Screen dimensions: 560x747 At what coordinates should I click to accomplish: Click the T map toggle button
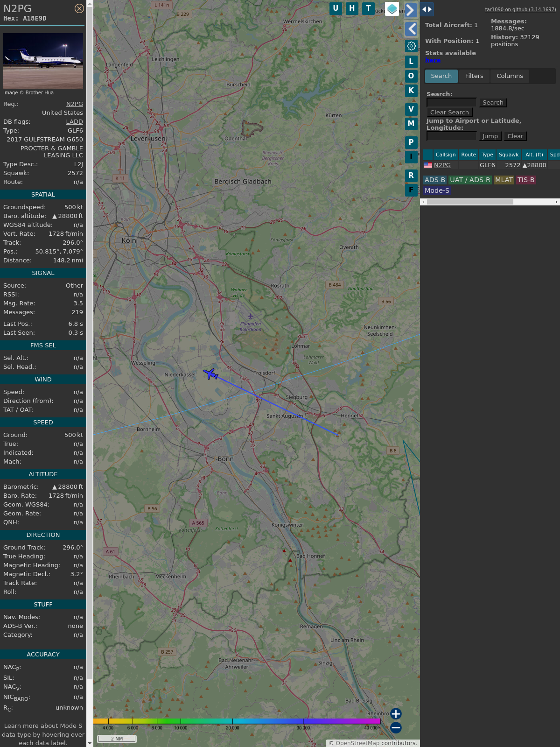coord(369,8)
